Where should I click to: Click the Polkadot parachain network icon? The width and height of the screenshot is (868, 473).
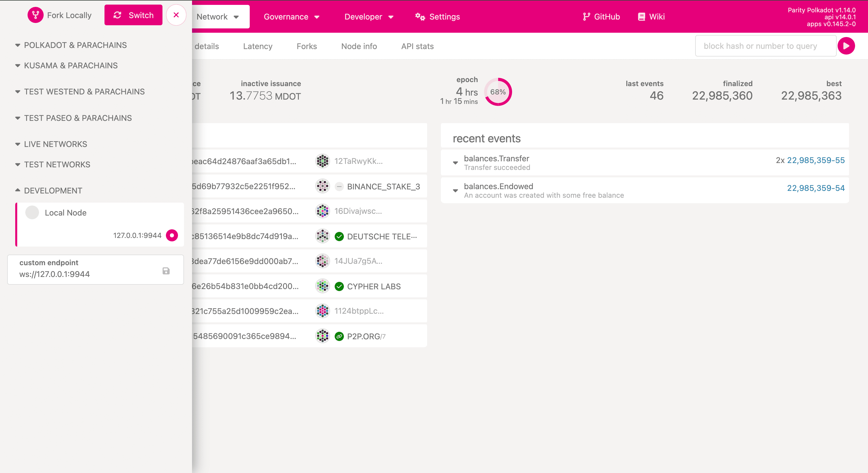pos(18,45)
